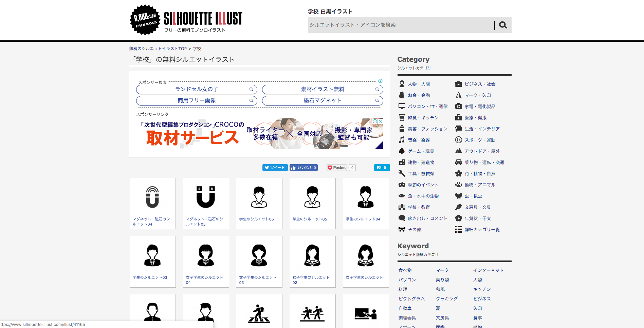The width and height of the screenshot is (644, 328).
Task: Click the speech bubble icon beside 吹き出し・コメント
Action: (402, 218)
